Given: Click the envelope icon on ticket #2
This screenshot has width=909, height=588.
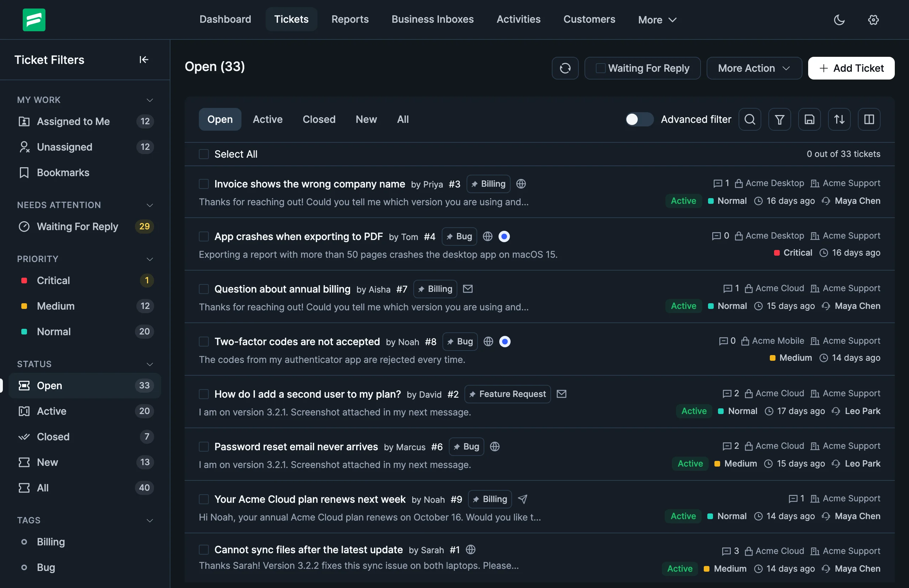Looking at the screenshot, I should [x=561, y=394].
